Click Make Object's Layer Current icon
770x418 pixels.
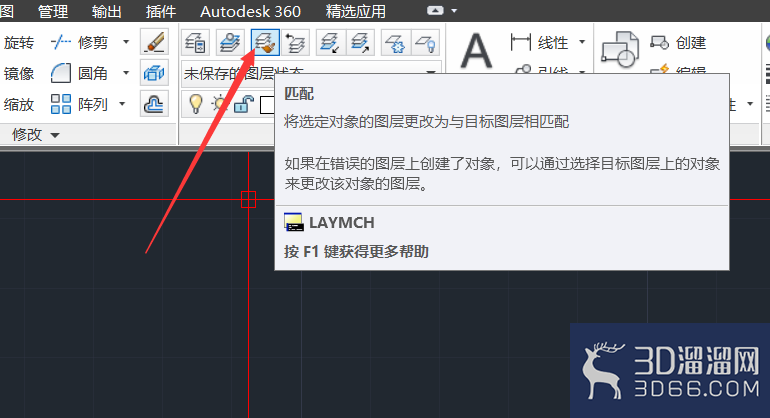(x=230, y=43)
